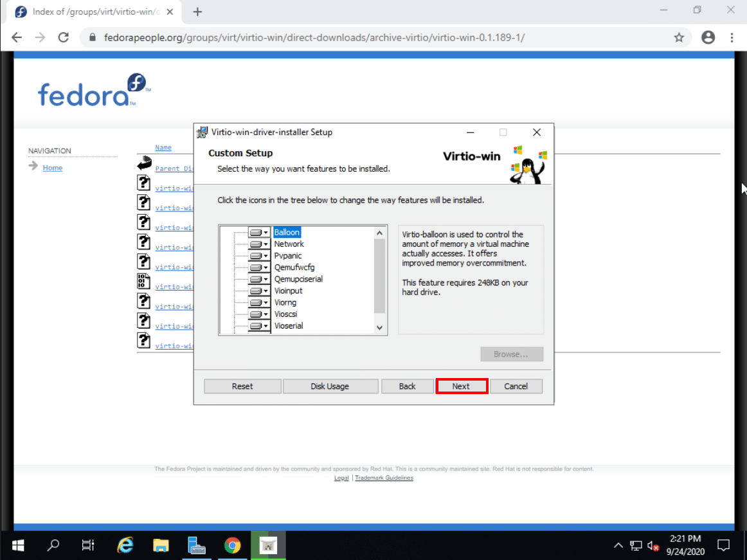
Task: Click the feature tree scrollbar thumb
Action: point(380,276)
